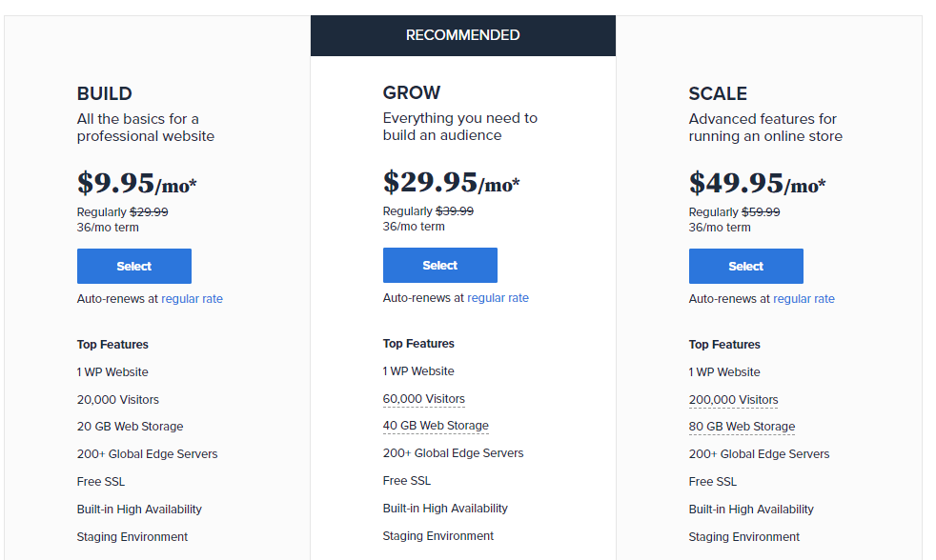Click Staging Environment feature in Grow column
This screenshot has width=936, height=560.
click(x=437, y=536)
